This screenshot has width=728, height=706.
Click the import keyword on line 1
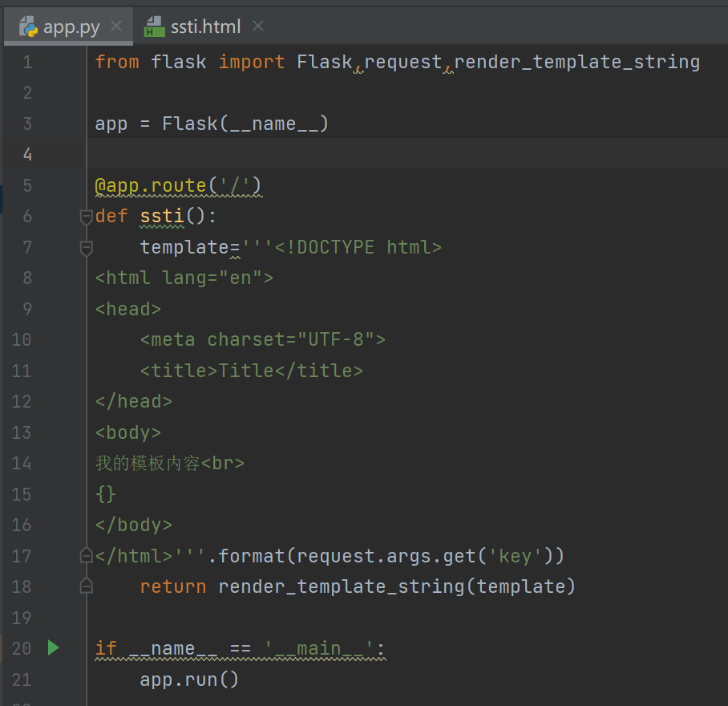pos(252,63)
